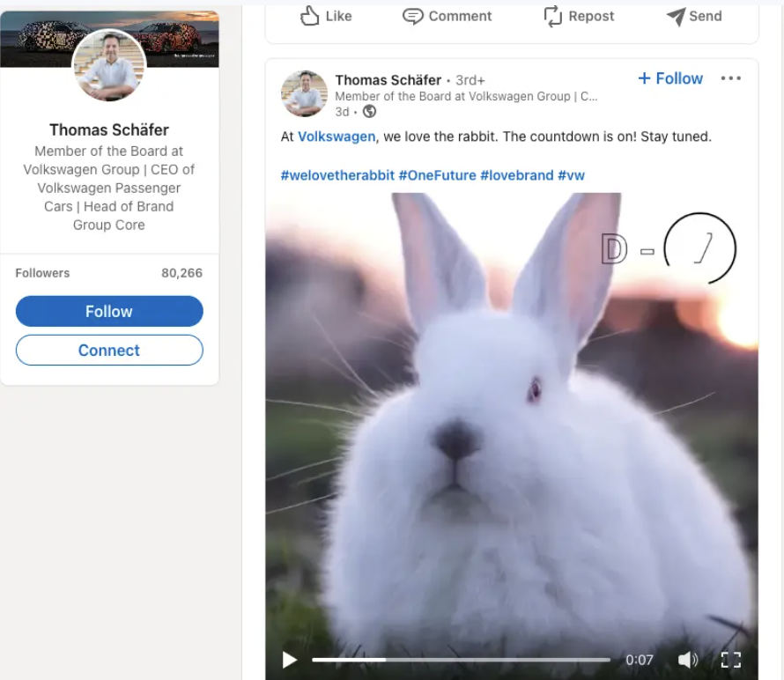Open the #welovetherabbit hashtag
This screenshot has height=680, width=784.
[337, 175]
